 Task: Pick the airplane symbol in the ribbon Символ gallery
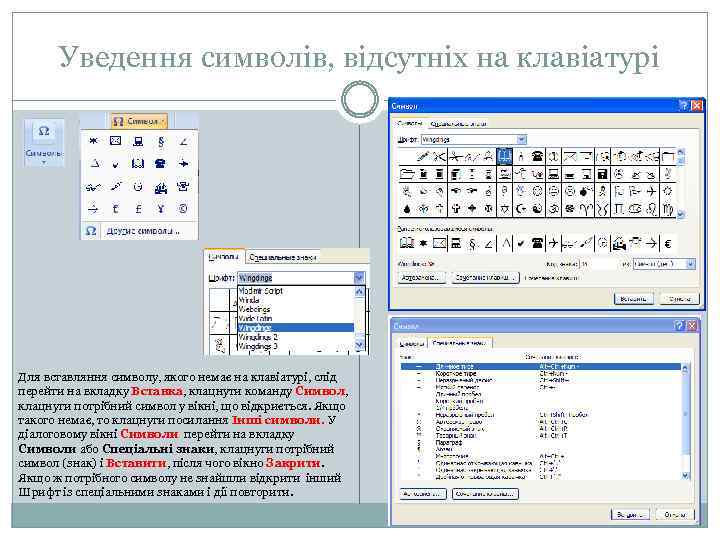pos(183,163)
